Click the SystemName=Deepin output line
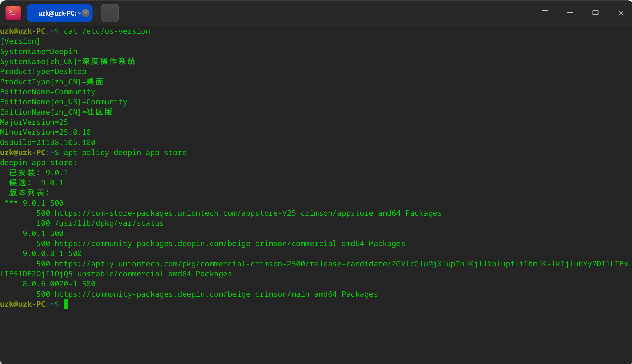Image resolution: width=632 pixels, height=364 pixels. click(x=39, y=52)
